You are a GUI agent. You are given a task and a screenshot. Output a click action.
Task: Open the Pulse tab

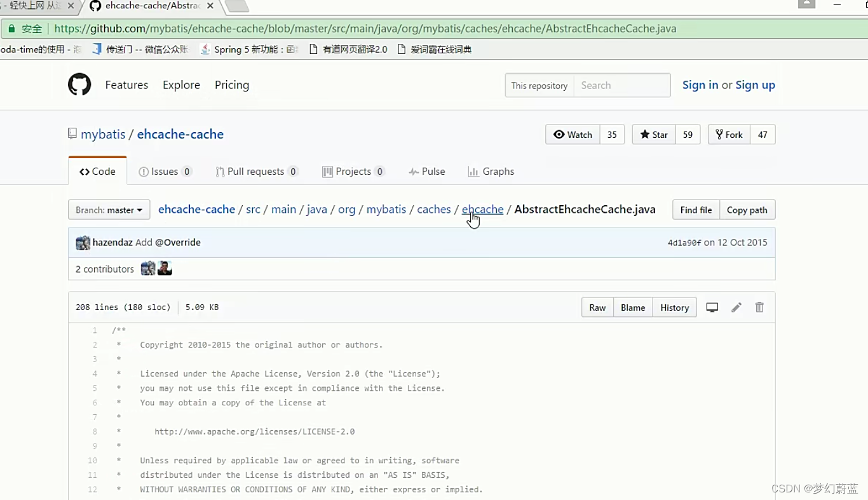(427, 172)
